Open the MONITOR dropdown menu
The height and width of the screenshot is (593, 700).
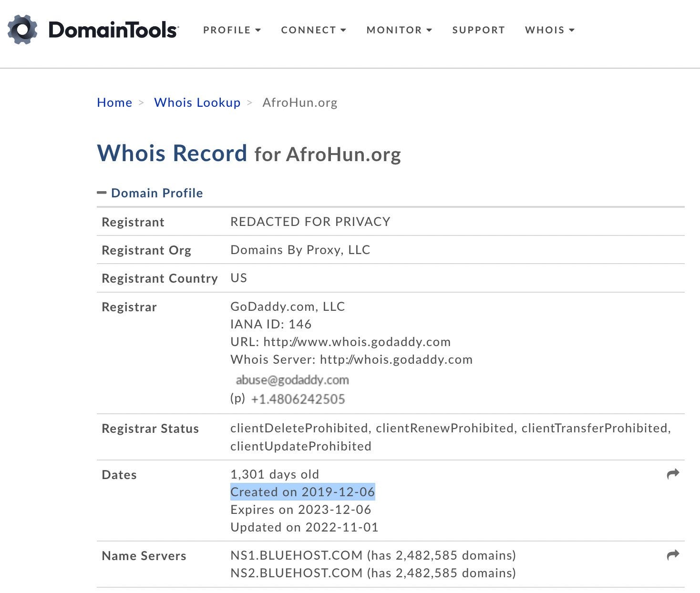tap(399, 30)
